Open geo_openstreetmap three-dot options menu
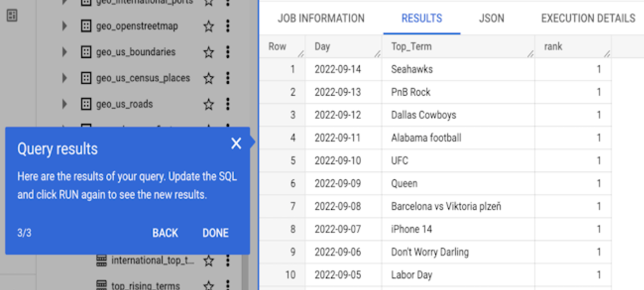Screen dimensions: 644x290 [x=228, y=26]
